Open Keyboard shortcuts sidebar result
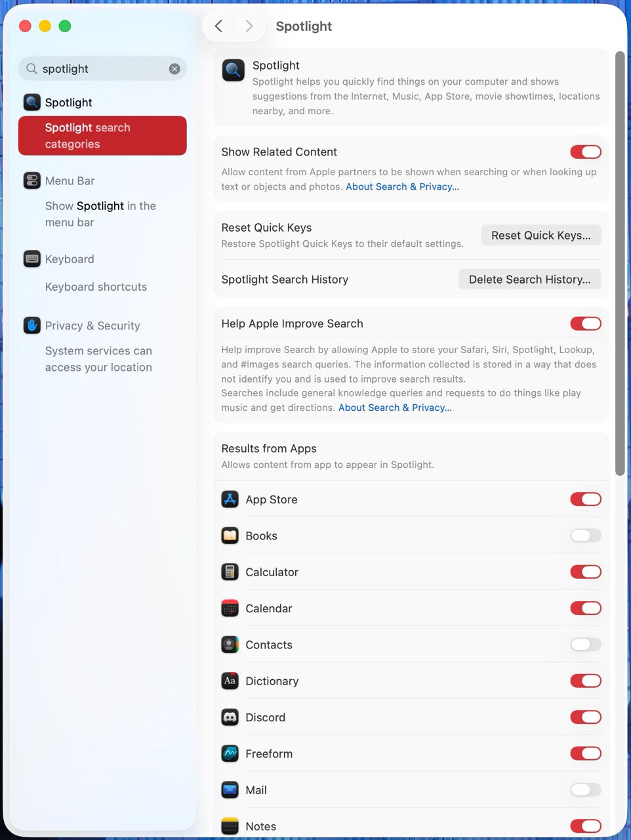The image size is (631, 840). [x=96, y=287]
